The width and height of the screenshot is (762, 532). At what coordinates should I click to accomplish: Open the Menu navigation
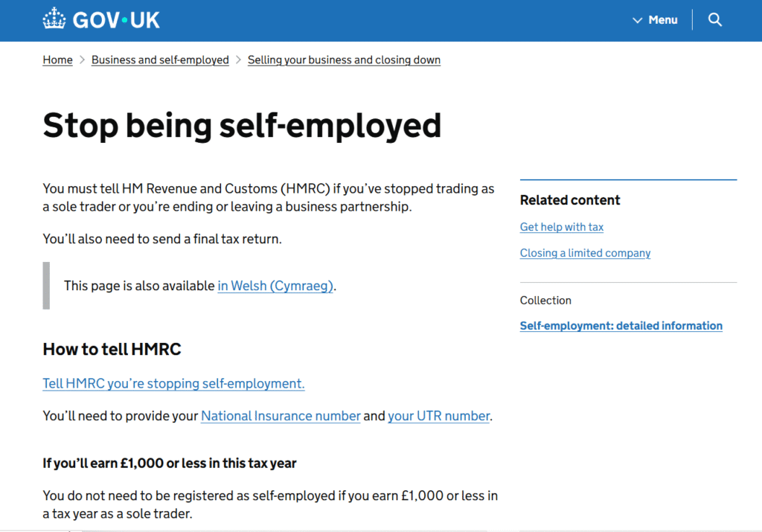pos(662,20)
